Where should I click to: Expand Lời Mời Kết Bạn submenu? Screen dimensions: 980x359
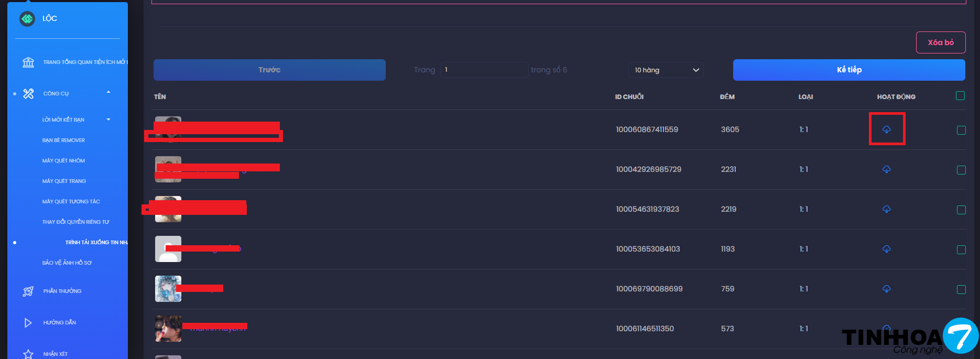(108, 119)
